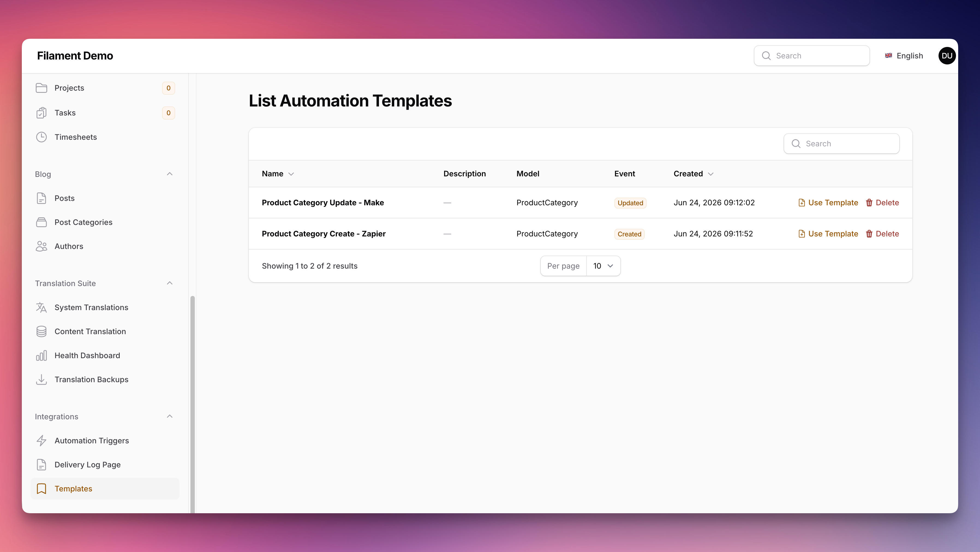Screen dimensions: 980x552
Task: Open Delivery Log Page from the sidebar
Action: (105, 464)
